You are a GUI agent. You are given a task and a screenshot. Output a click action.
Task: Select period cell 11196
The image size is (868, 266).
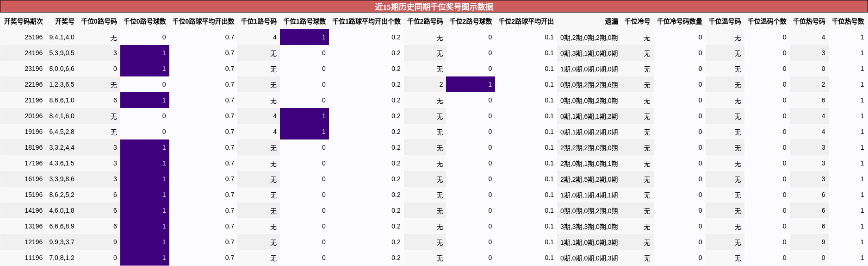(34, 258)
